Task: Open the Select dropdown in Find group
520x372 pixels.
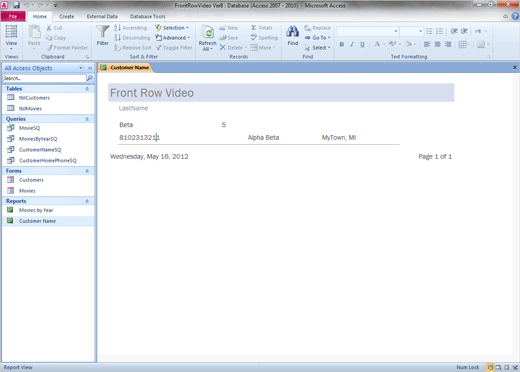Action: pos(317,48)
